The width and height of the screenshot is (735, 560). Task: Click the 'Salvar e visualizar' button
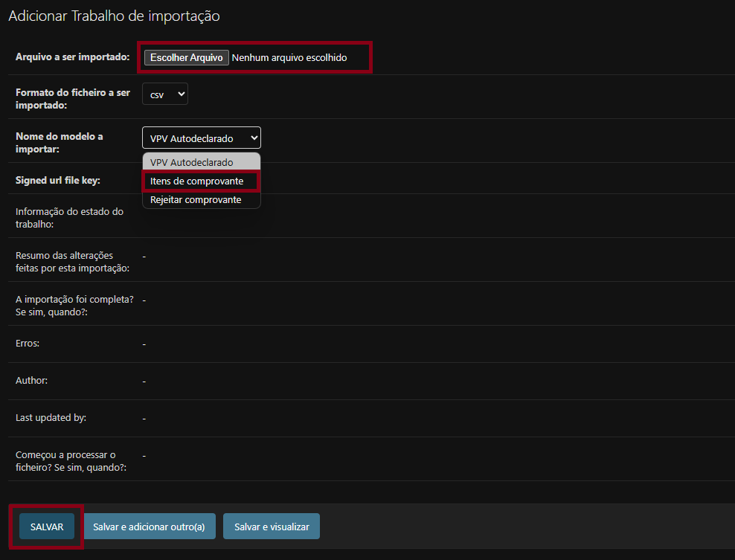tap(272, 527)
